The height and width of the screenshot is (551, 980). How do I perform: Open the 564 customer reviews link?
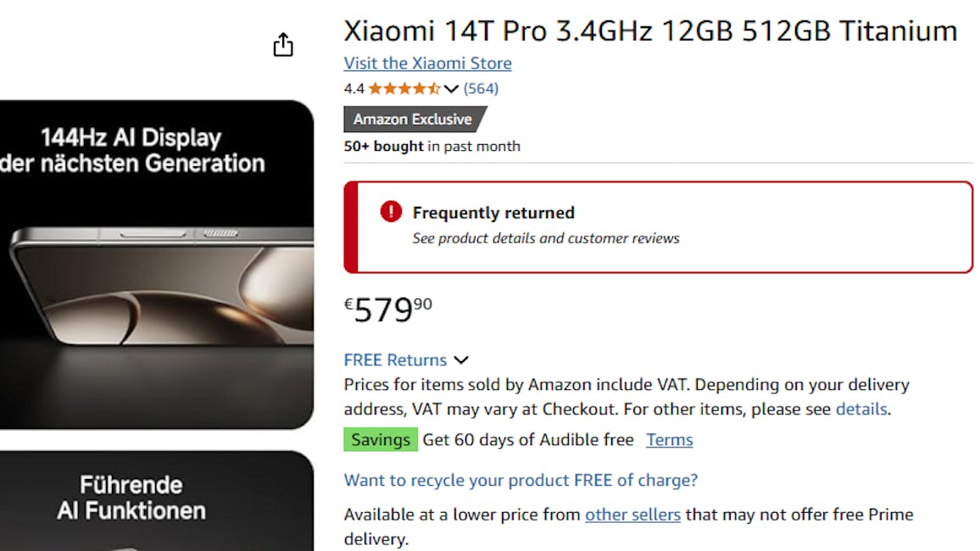point(481,88)
